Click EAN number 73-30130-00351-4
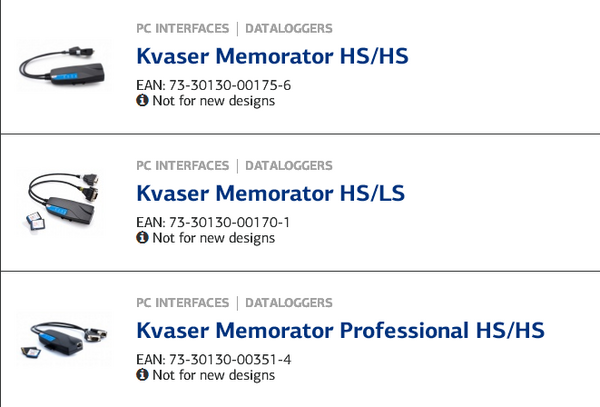 [x=230, y=360]
